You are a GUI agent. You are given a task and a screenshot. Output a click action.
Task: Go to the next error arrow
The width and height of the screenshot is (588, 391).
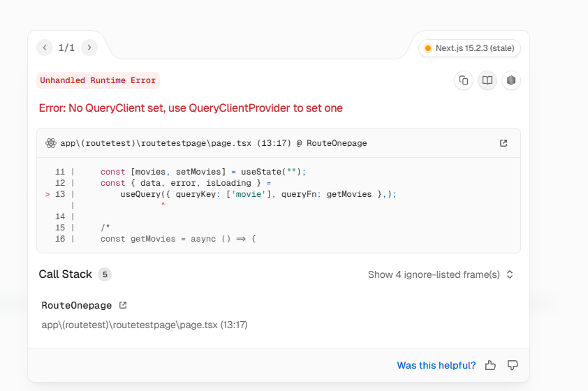[x=89, y=47]
